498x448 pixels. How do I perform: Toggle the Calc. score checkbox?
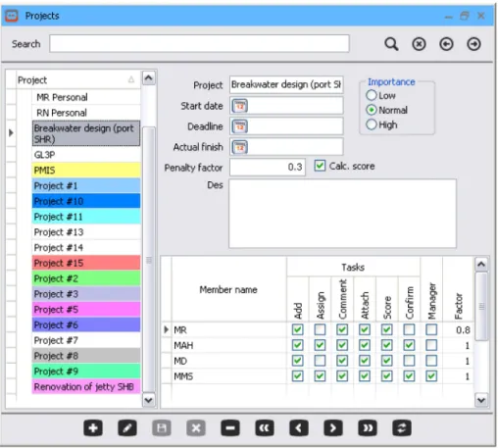click(320, 166)
